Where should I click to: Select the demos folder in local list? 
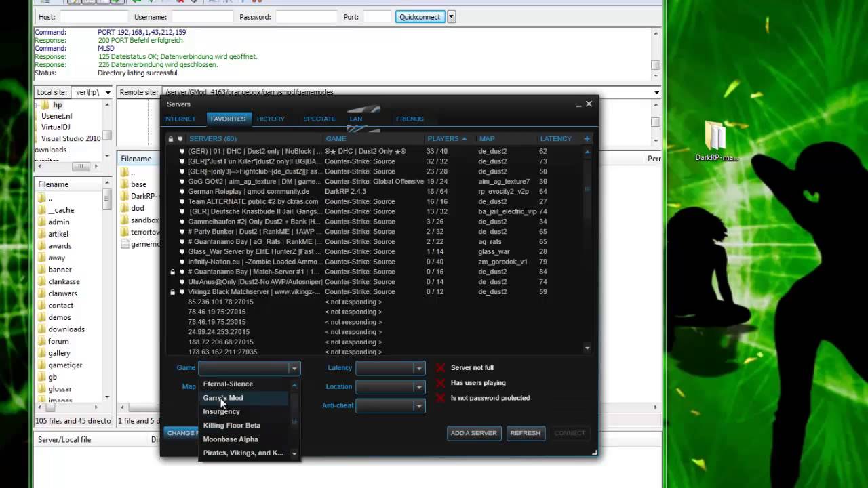click(x=59, y=317)
